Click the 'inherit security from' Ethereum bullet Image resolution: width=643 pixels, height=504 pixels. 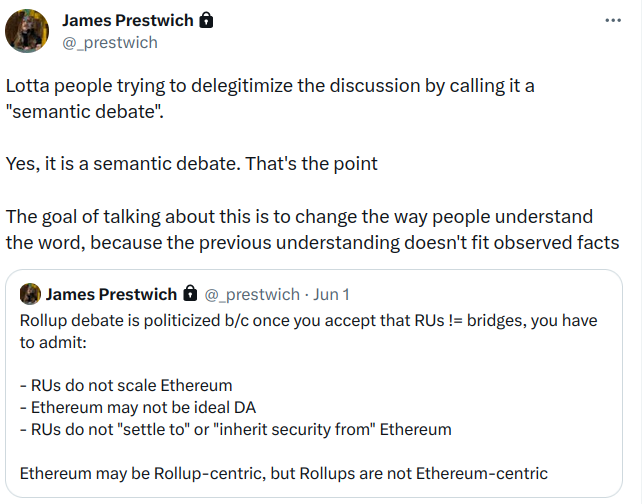(235, 429)
